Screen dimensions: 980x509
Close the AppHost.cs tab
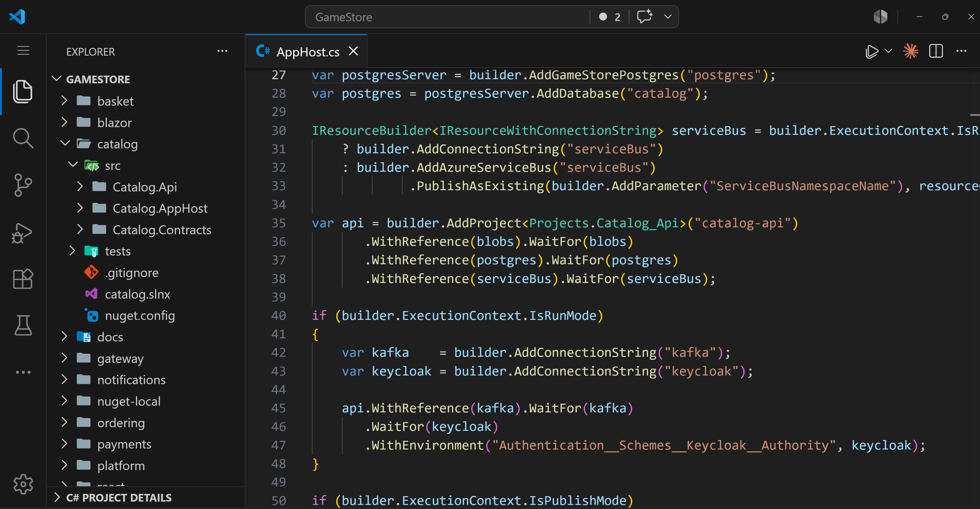(353, 51)
